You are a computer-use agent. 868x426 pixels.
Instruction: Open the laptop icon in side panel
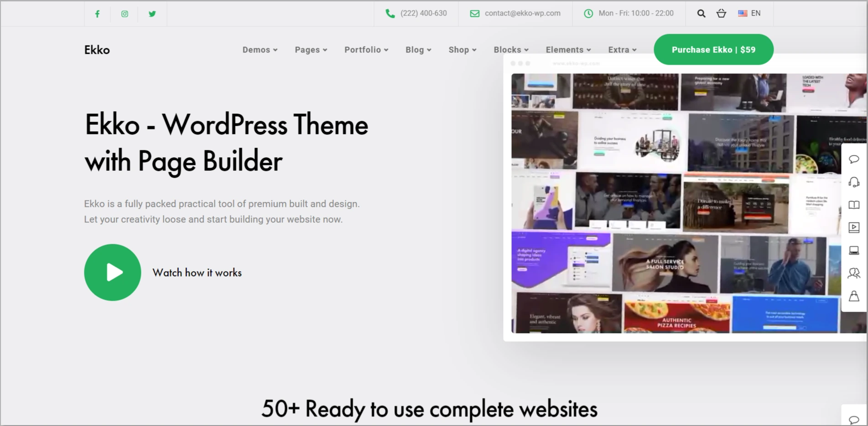click(854, 250)
